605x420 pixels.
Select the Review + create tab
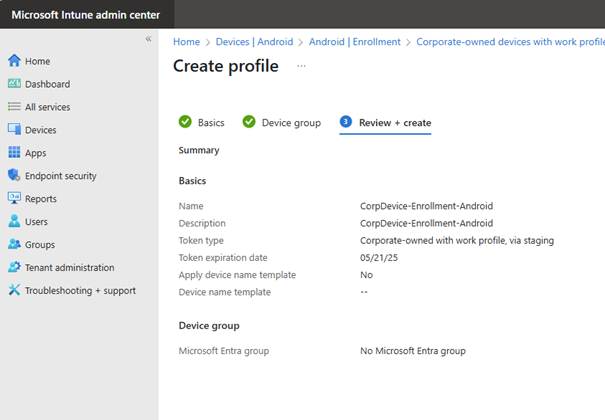point(385,123)
